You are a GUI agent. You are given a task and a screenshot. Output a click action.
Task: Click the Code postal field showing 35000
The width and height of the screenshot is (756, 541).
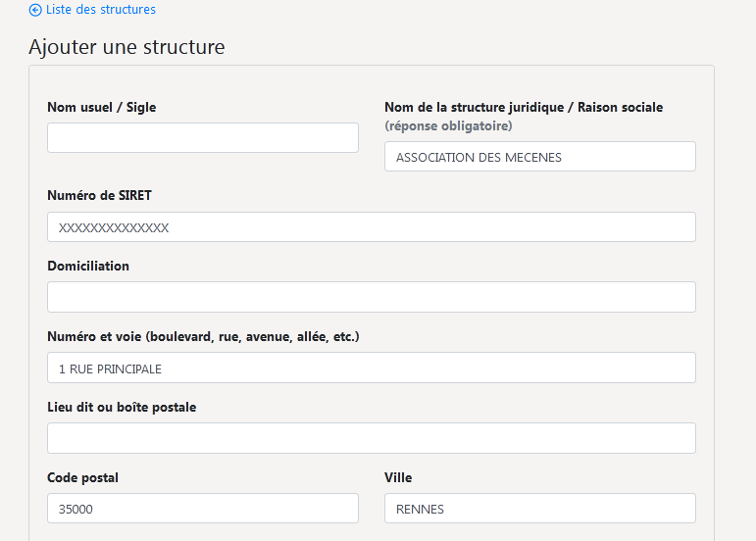[x=203, y=509]
